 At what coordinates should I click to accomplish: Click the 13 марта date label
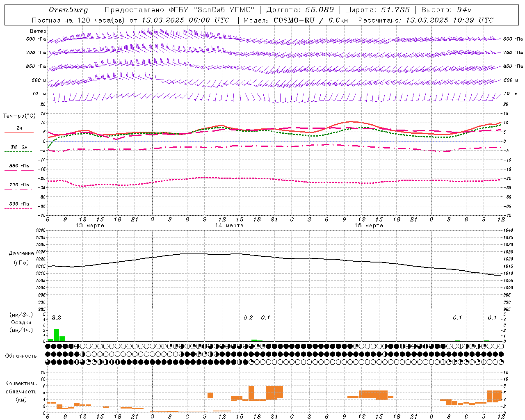[90, 226]
